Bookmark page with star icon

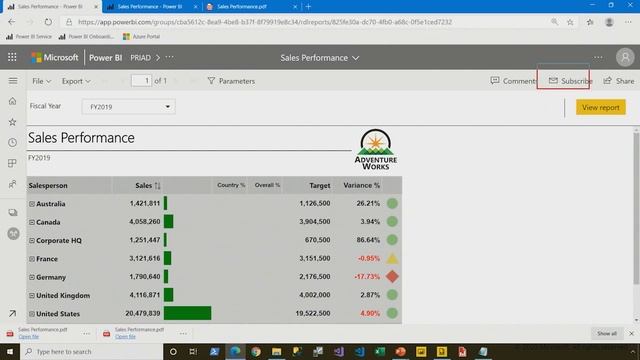(x=570, y=22)
